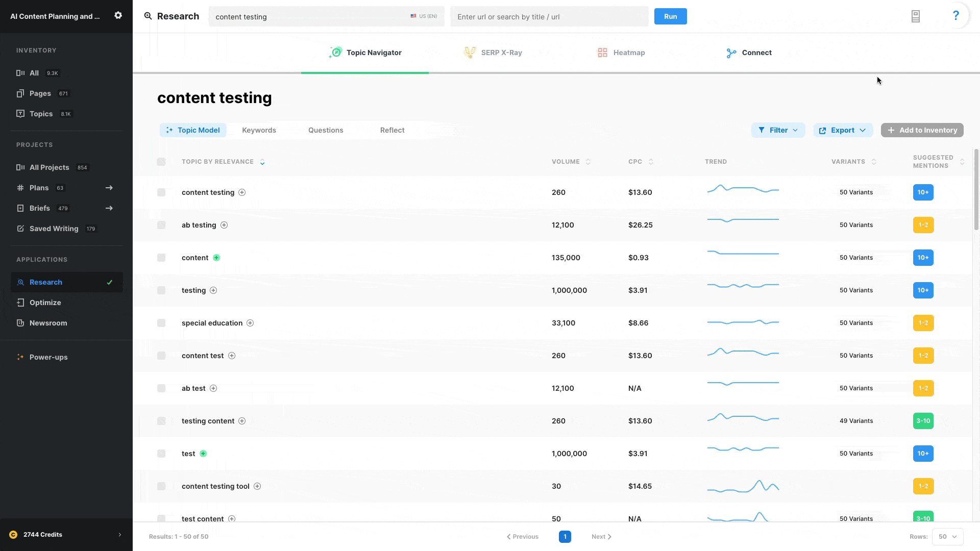
Task: Click plus icon beside ab testing topic
Action: click(224, 225)
